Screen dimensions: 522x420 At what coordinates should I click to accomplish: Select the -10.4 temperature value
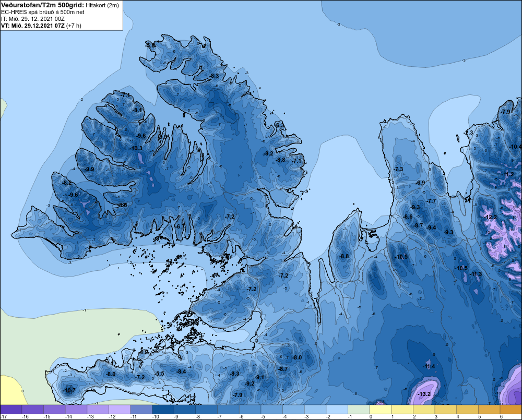pos(515,147)
